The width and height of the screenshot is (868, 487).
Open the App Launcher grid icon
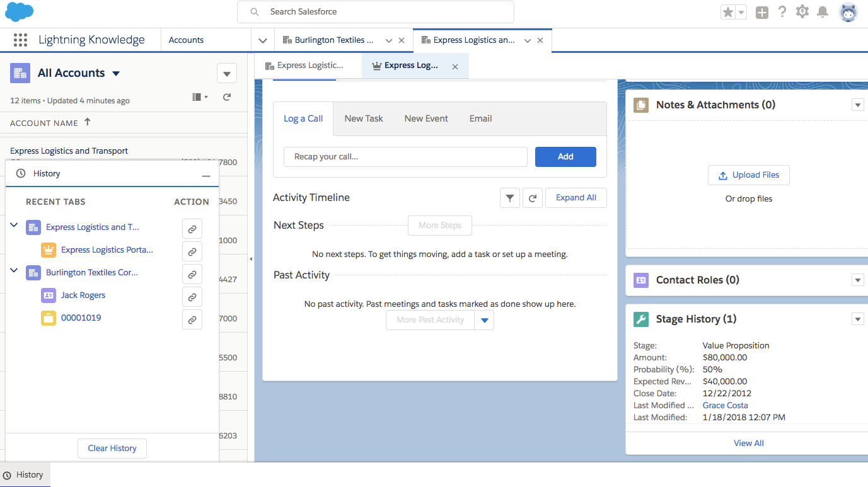coord(20,40)
